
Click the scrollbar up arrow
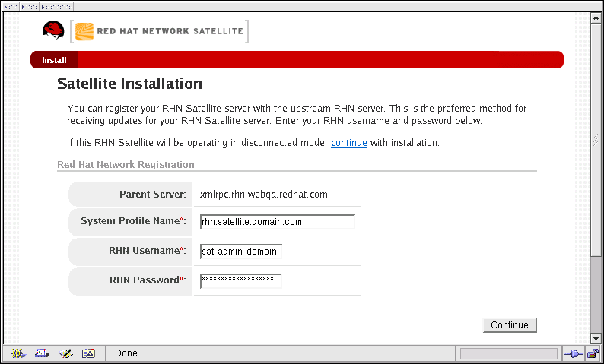[597, 17]
